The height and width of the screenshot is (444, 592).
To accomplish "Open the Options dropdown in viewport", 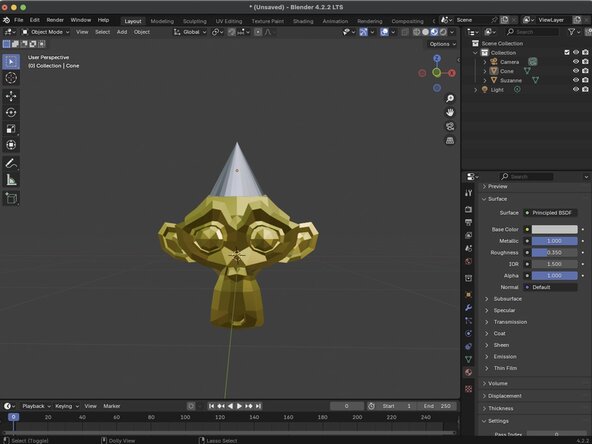I will 442,44.
